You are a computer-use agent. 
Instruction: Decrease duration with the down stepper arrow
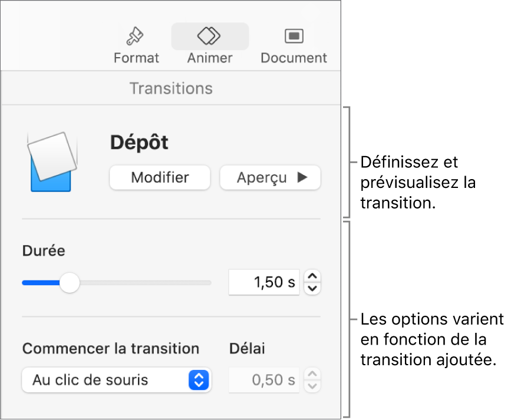click(x=312, y=289)
